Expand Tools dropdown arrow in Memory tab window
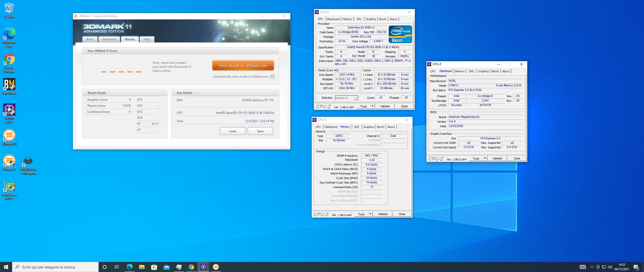The image size is (644, 272). (370, 214)
